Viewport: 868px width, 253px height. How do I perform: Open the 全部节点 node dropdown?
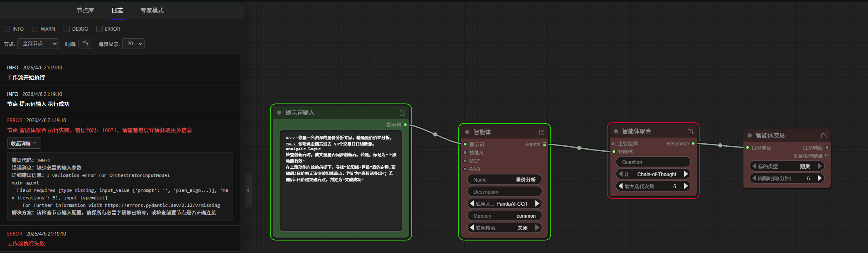pos(38,44)
